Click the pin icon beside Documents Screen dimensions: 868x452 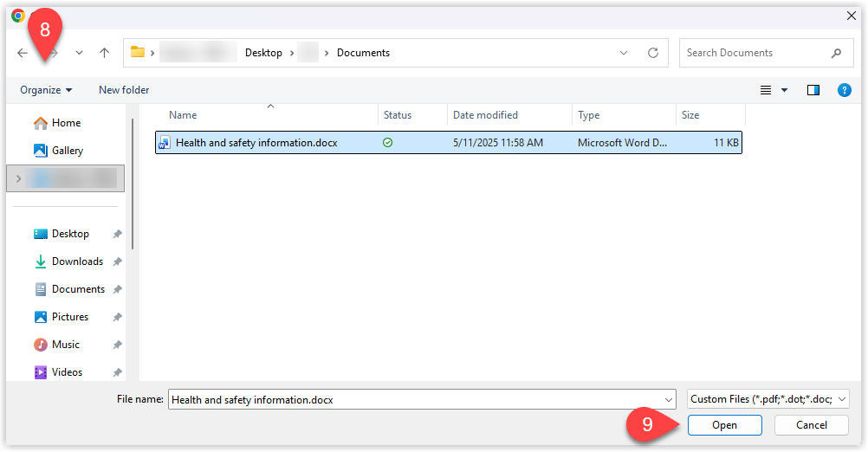[117, 289]
